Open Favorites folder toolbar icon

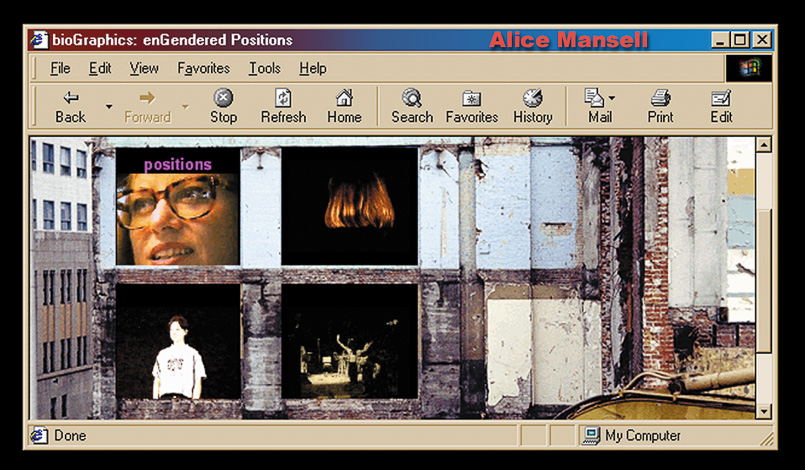[x=471, y=106]
